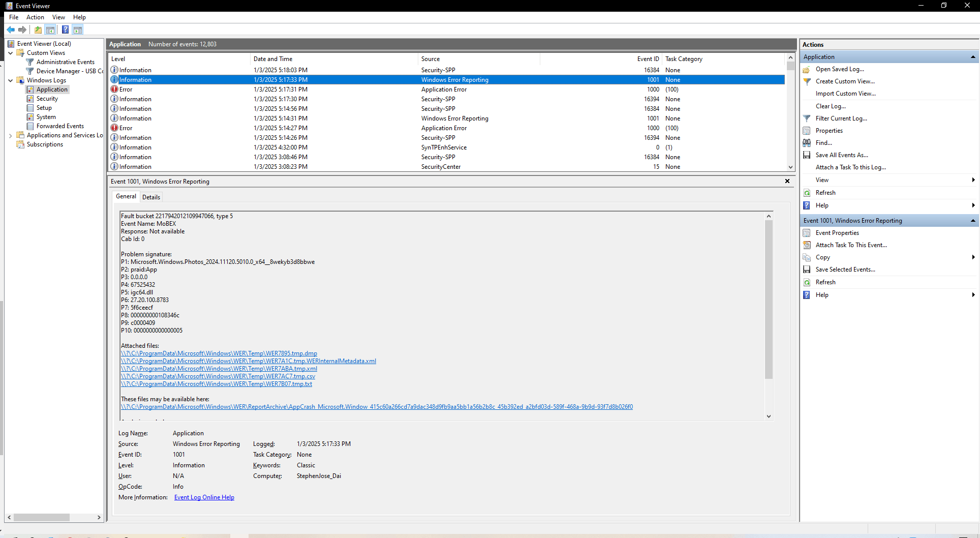Click Clear Log action

click(x=831, y=106)
